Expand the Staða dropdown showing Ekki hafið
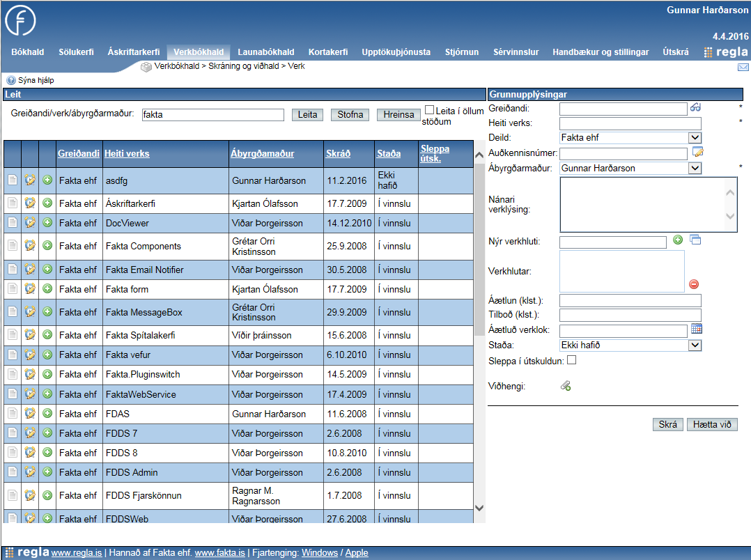The image size is (751, 560). pos(695,345)
